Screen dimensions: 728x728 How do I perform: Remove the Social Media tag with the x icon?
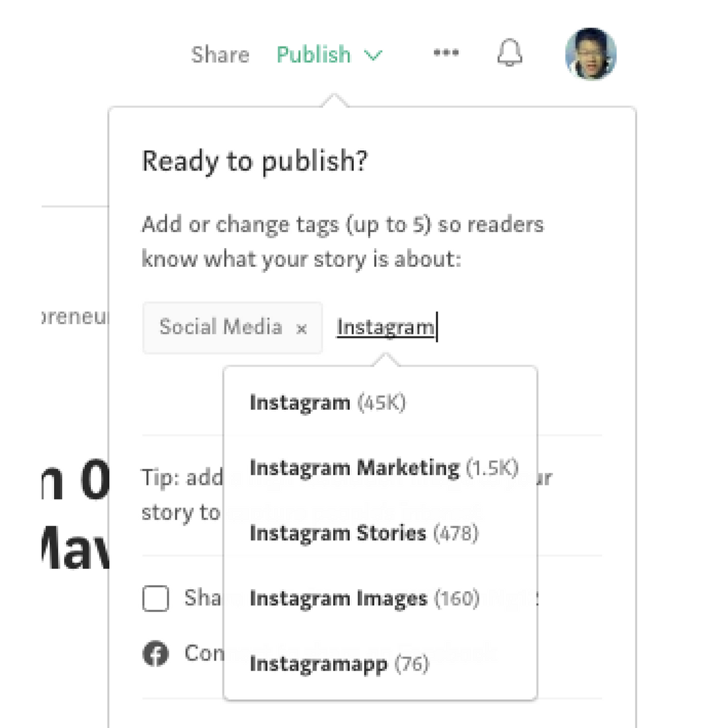coord(301,328)
